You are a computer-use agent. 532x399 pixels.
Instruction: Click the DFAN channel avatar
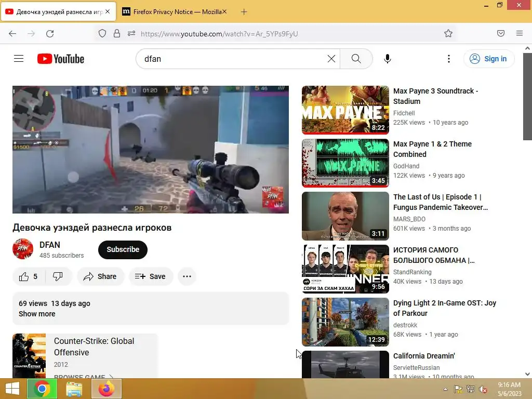click(x=23, y=249)
